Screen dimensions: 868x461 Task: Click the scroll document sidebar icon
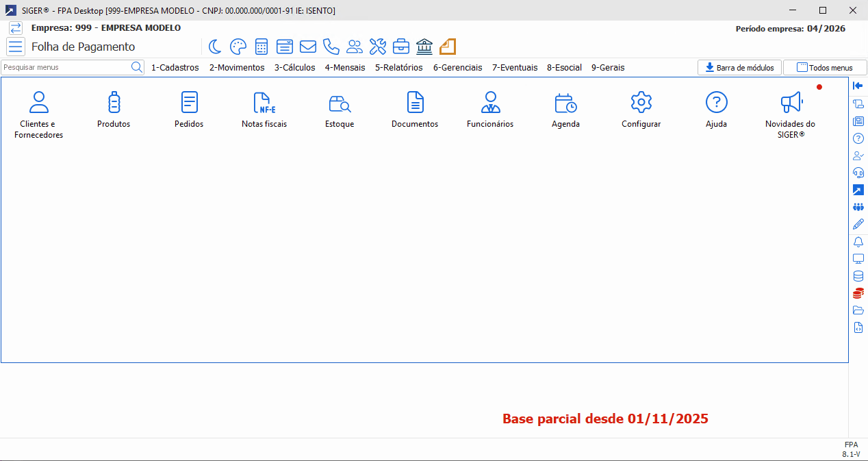point(858,103)
